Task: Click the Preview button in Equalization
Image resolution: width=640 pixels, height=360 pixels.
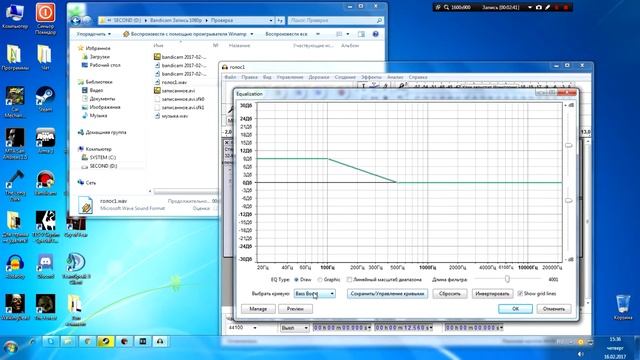Action: (x=295, y=309)
